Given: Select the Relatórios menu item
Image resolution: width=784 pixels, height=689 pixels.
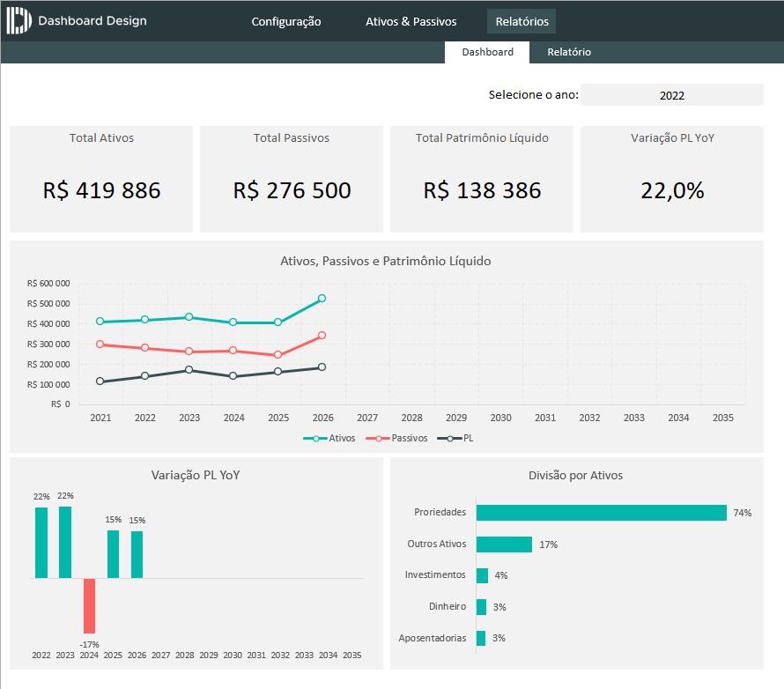Looking at the screenshot, I should click(x=521, y=21).
